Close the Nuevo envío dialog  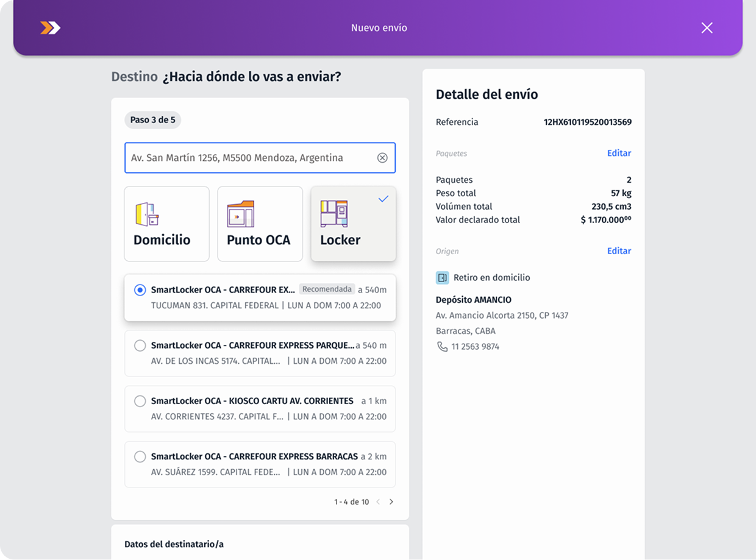707,27
